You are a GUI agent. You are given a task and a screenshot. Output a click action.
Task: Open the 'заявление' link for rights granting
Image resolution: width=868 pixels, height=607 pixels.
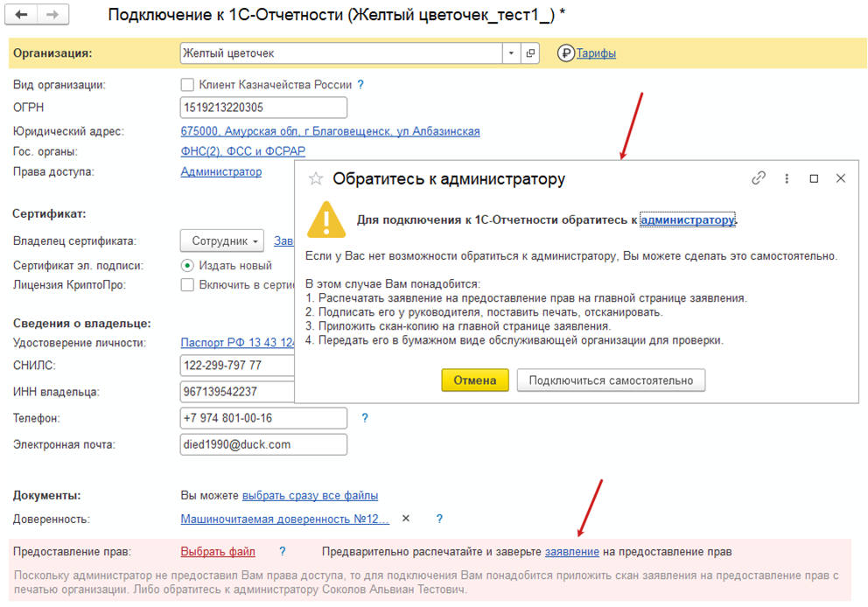point(572,552)
